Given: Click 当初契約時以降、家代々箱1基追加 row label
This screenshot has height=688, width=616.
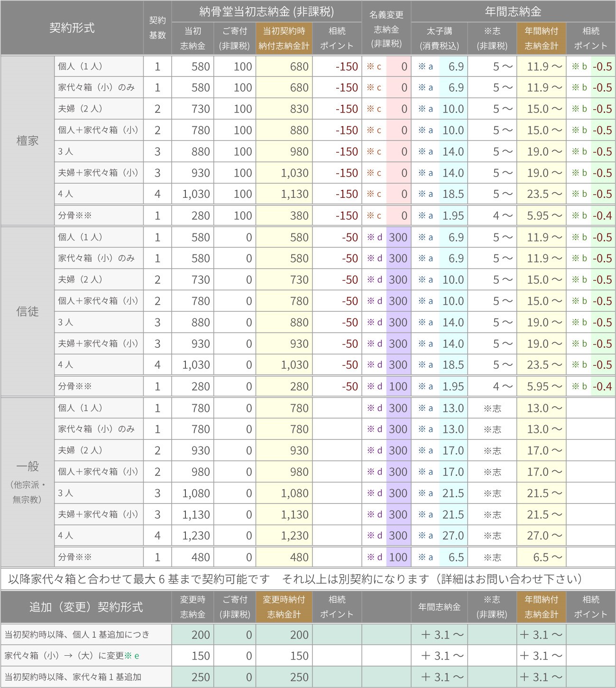Looking at the screenshot, I should pos(86,677).
